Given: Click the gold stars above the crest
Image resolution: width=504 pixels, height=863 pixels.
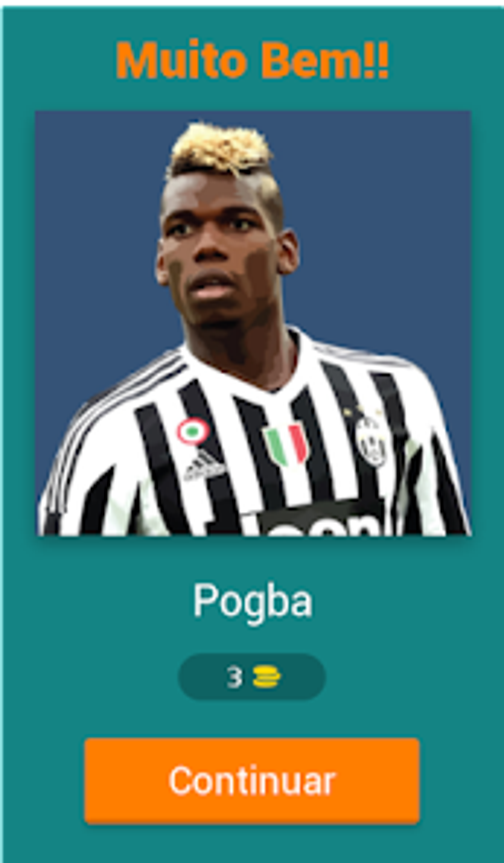Looking at the screenshot, I should 363,411.
